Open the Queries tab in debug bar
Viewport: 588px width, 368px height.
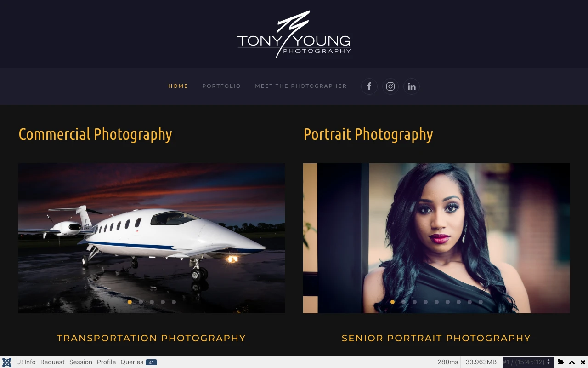[139, 362]
